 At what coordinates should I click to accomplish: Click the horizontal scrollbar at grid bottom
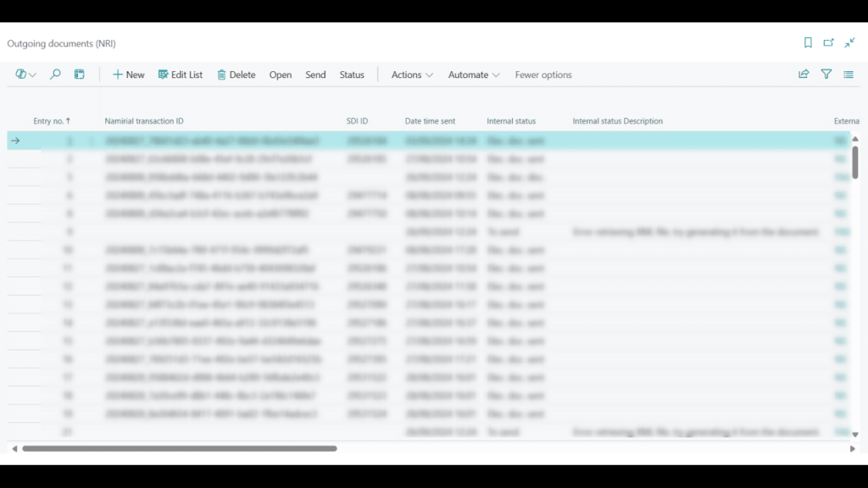[180, 448]
